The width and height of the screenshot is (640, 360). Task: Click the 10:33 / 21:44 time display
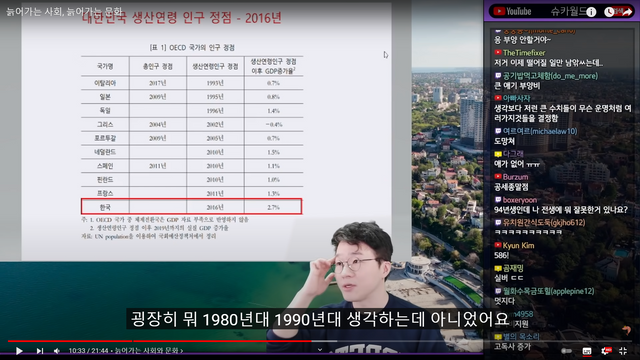(89, 351)
